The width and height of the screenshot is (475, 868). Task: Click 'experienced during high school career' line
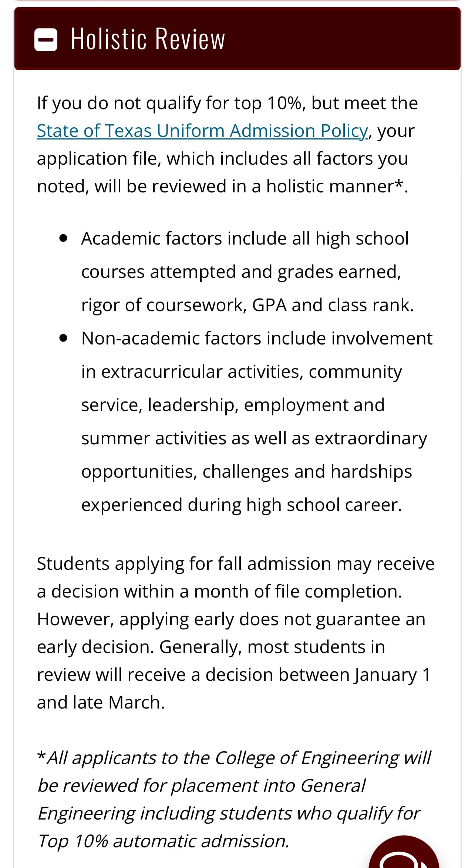pos(241,505)
